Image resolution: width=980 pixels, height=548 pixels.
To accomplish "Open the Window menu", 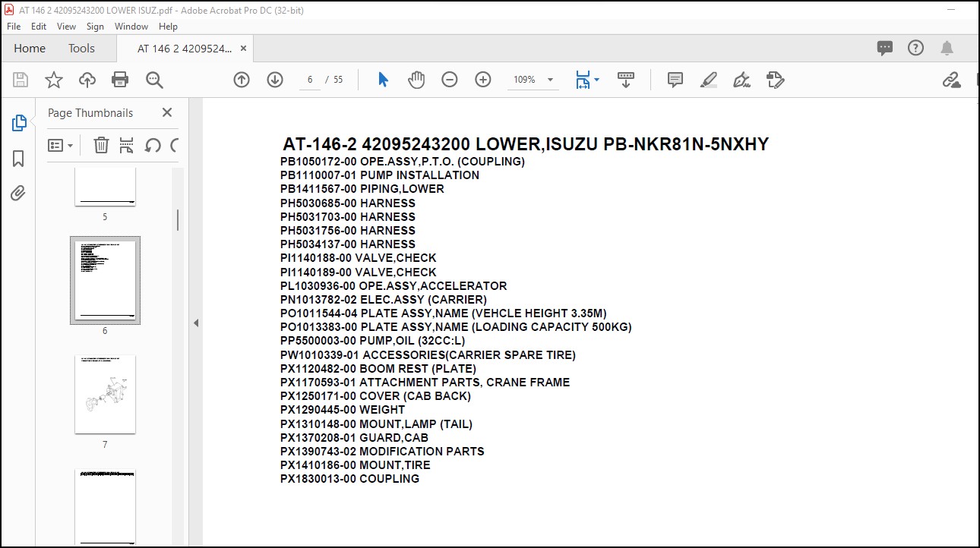I will point(131,26).
